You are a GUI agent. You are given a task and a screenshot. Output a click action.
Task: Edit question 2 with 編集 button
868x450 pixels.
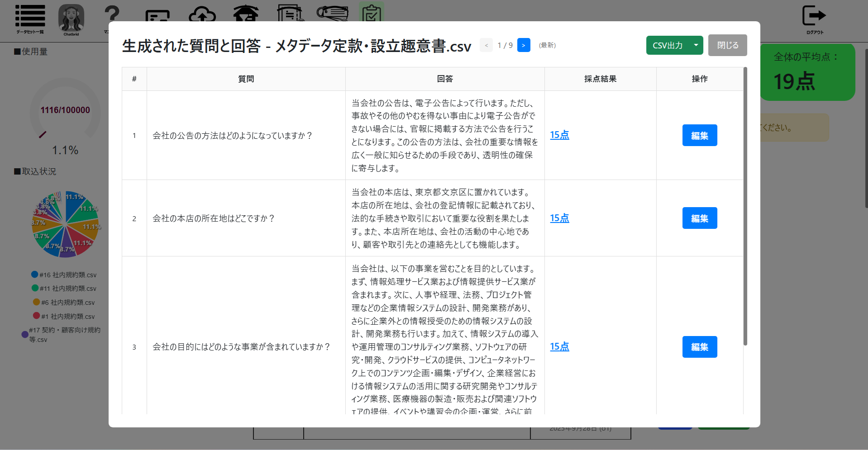pos(699,218)
